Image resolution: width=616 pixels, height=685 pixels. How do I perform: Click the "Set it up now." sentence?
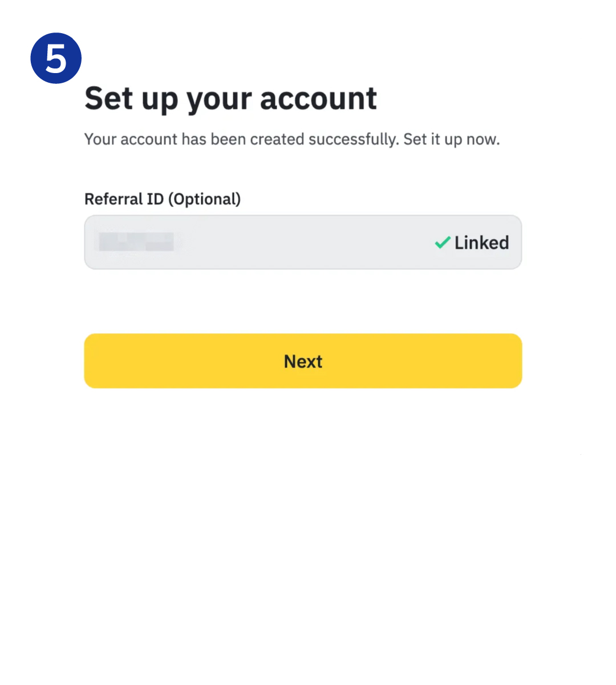[451, 139]
